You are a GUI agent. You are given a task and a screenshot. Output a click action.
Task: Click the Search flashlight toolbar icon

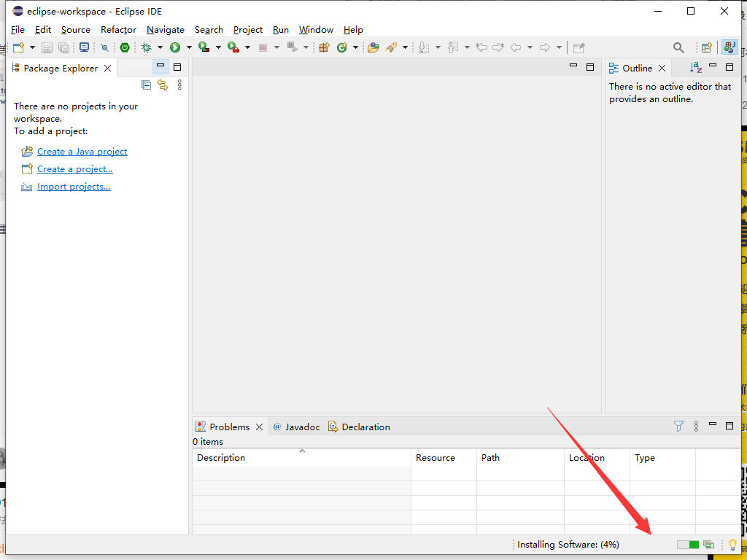(391, 47)
